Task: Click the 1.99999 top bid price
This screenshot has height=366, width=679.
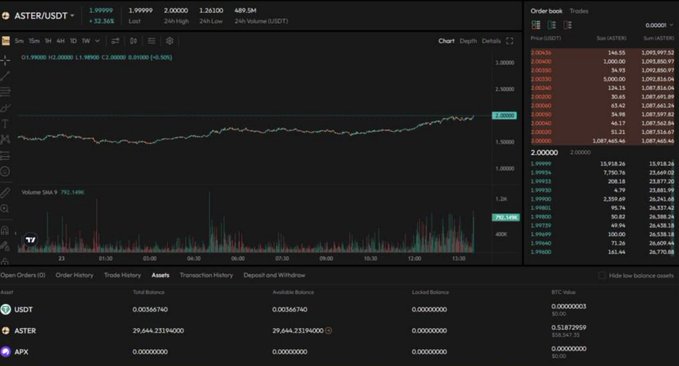Action: (541, 164)
